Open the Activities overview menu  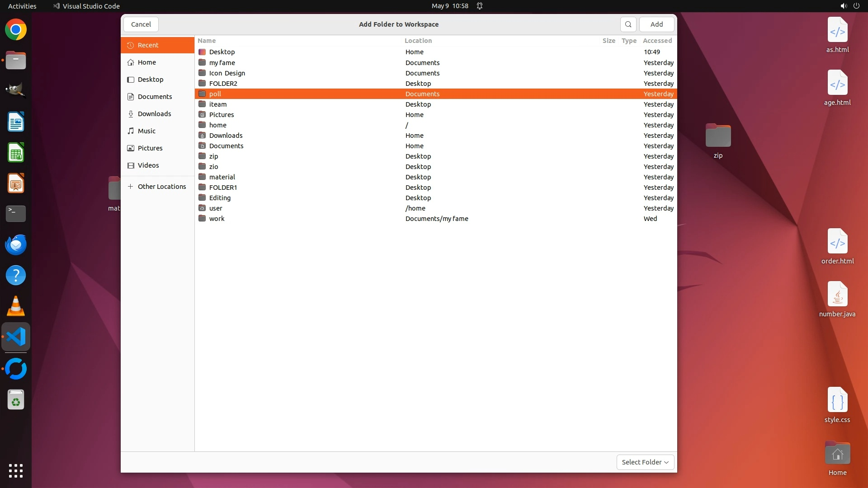tap(22, 6)
